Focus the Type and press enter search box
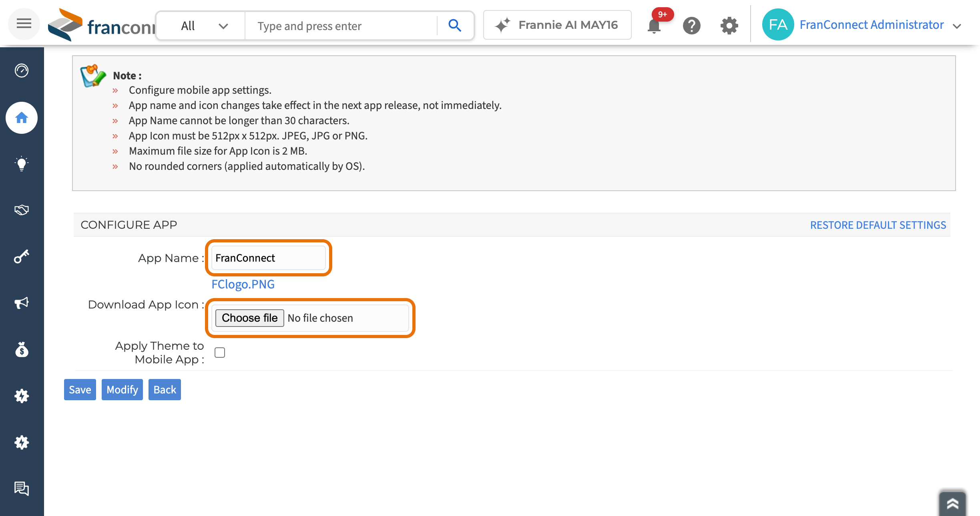980x516 pixels. tap(341, 26)
